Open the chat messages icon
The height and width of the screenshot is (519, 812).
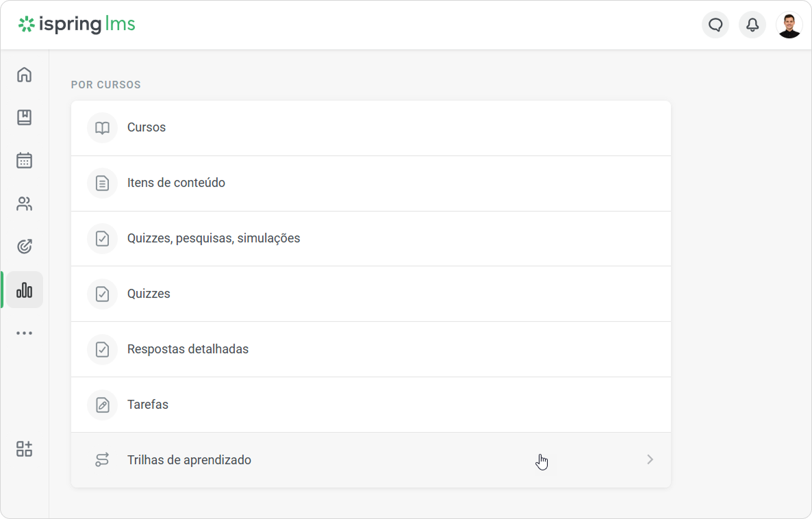click(715, 25)
